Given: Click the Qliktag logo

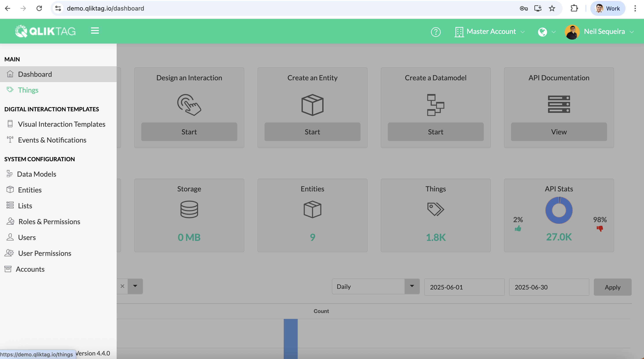Looking at the screenshot, I should click(45, 31).
